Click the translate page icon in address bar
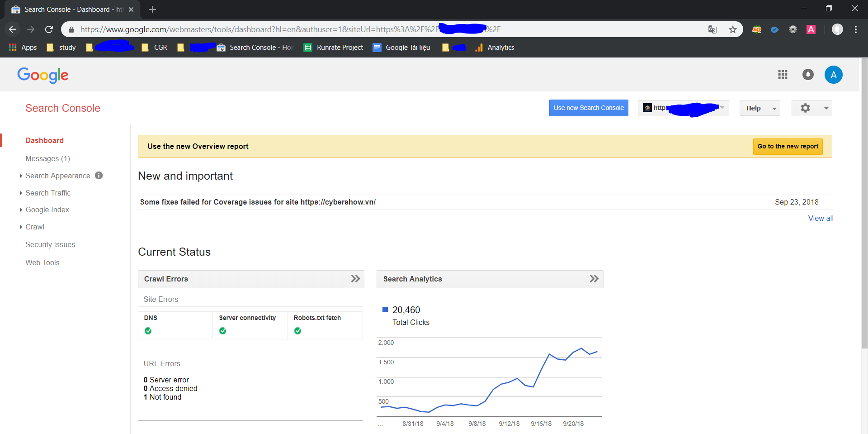The image size is (868, 434). pos(712,29)
